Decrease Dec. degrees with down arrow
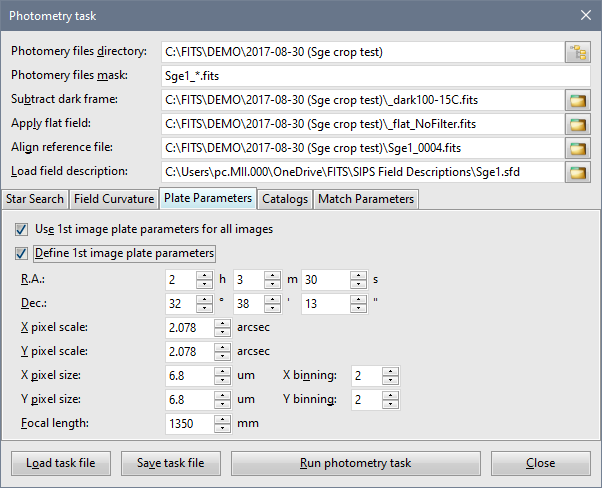 pos(204,308)
